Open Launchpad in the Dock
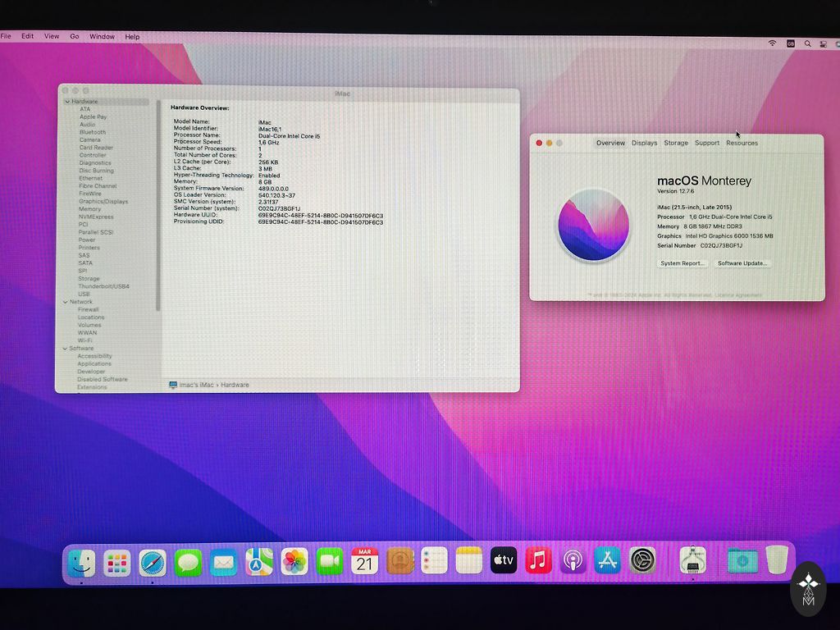 click(117, 562)
